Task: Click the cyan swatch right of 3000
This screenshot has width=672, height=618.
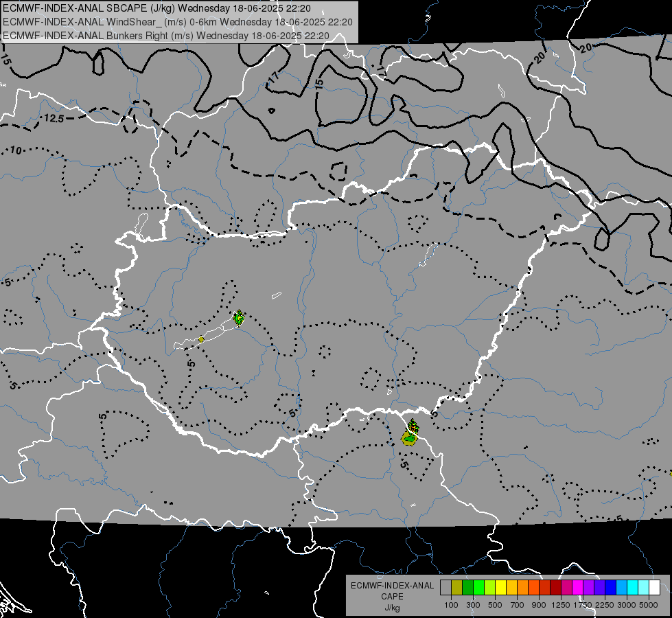Action: point(633,588)
